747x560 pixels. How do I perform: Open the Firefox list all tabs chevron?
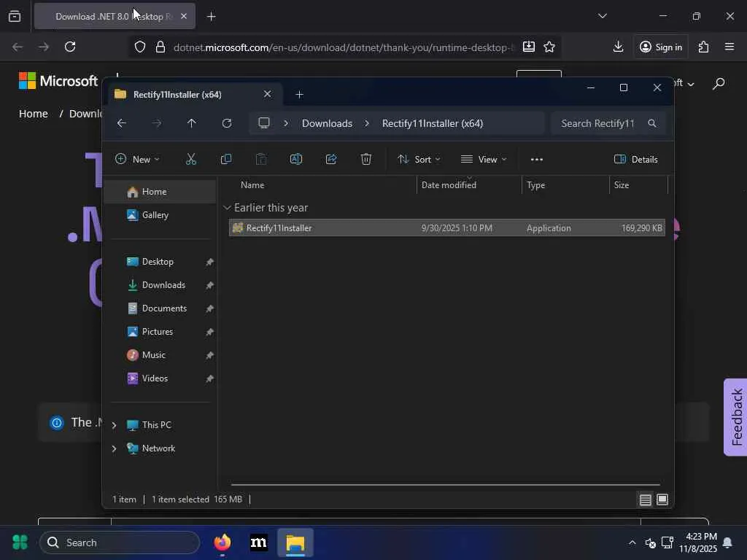coord(602,16)
